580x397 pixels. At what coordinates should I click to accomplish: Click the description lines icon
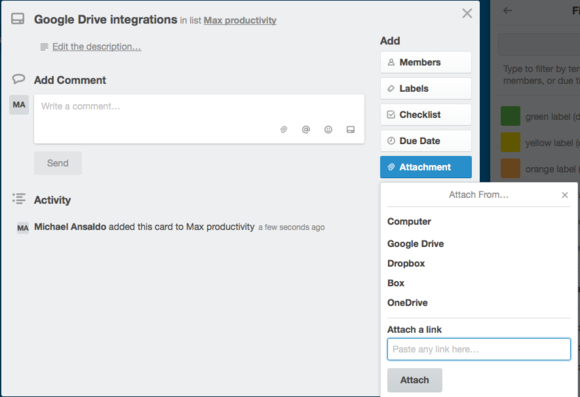44,47
